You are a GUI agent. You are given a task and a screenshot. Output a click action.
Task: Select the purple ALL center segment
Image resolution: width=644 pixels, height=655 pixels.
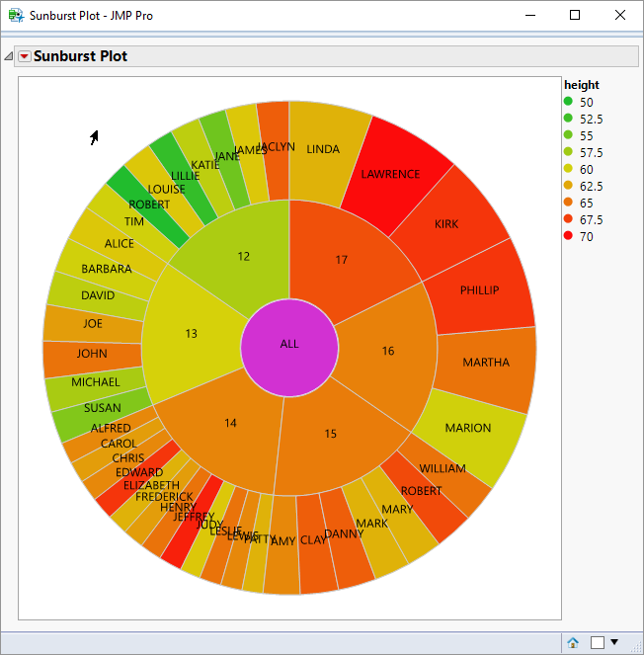click(x=289, y=348)
